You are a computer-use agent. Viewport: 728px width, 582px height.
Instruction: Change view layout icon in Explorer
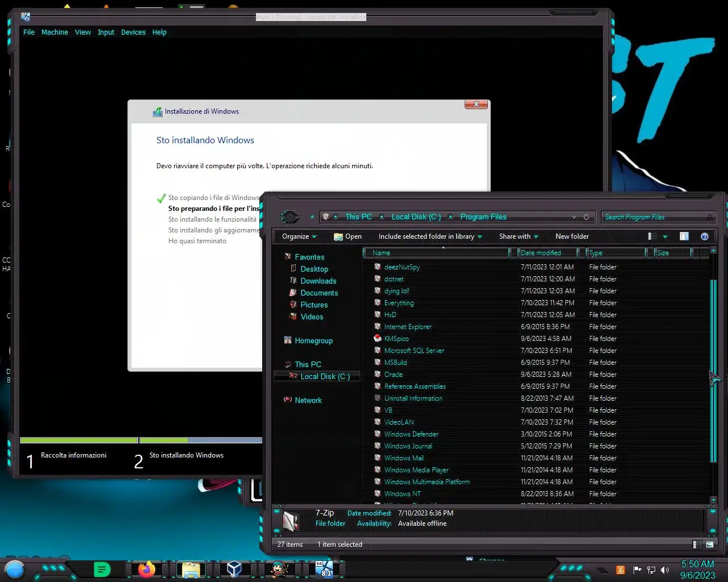652,236
